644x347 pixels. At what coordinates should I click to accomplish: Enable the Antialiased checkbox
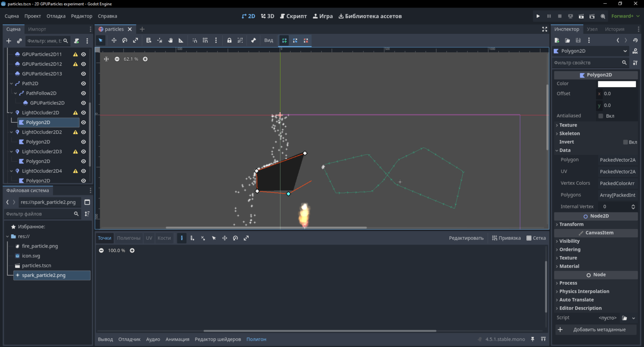tap(601, 116)
